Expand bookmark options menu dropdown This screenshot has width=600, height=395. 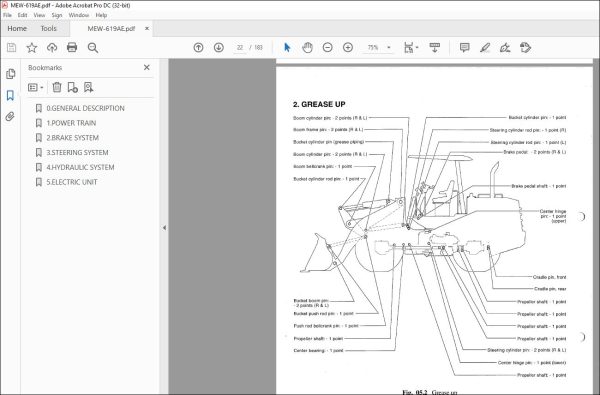pos(36,87)
